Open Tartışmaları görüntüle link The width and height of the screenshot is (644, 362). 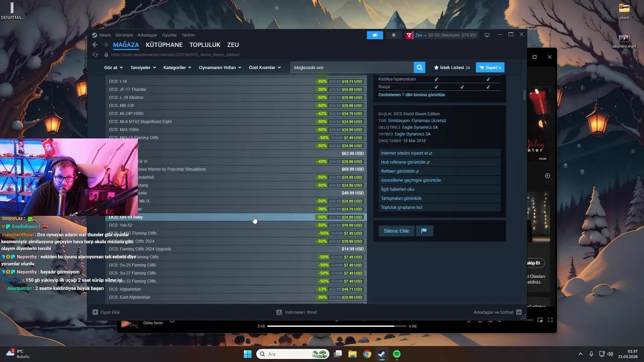click(x=401, y=199)
